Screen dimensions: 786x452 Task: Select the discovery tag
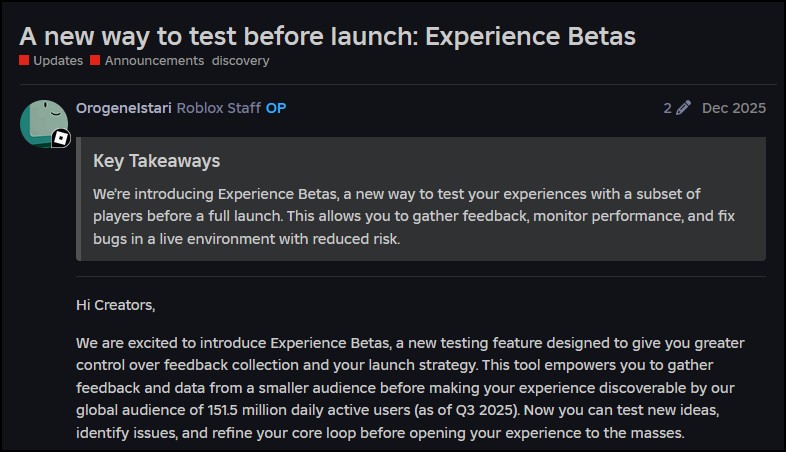[240, 61]
